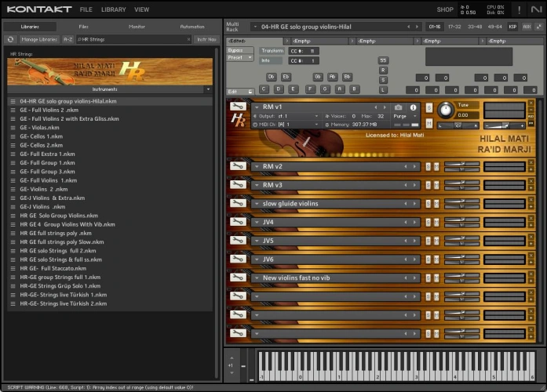The image size is (547, 392).
Task: Expand the RM v3 instrument name dropdown
Action: coord(257,185)
